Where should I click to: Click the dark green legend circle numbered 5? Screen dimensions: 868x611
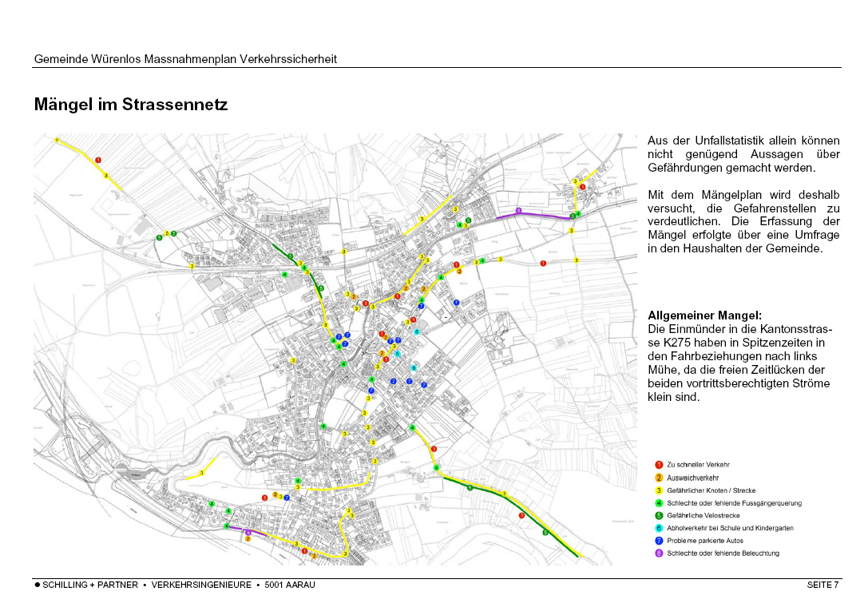click(659, 515)
